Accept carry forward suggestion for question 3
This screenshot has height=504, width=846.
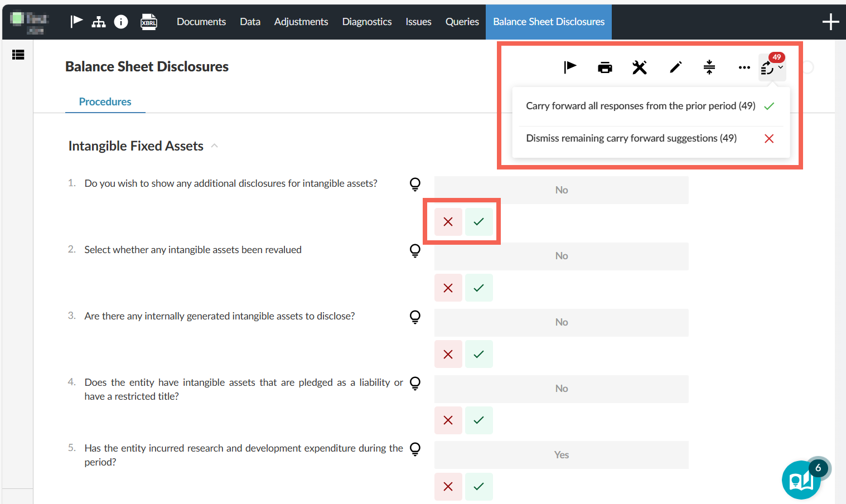(479, 354)
